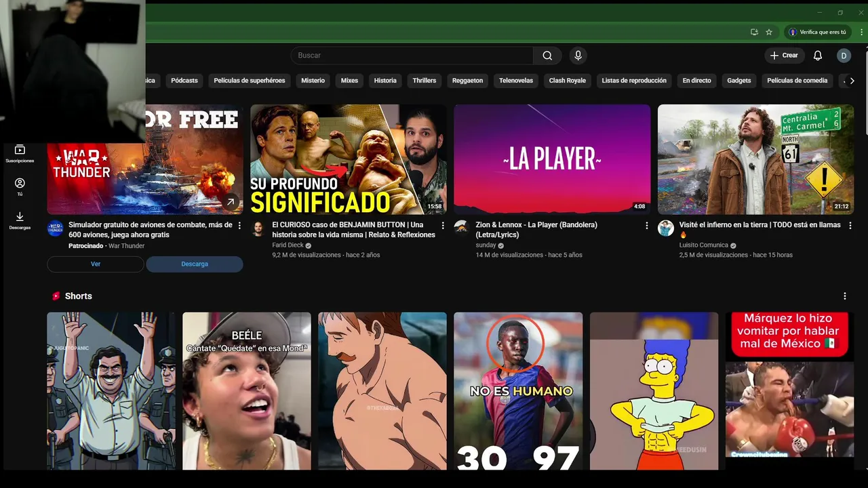Select the Pódcasts chip
The width and height of the screenshot is (868, 488).
(x=184, y=81)
